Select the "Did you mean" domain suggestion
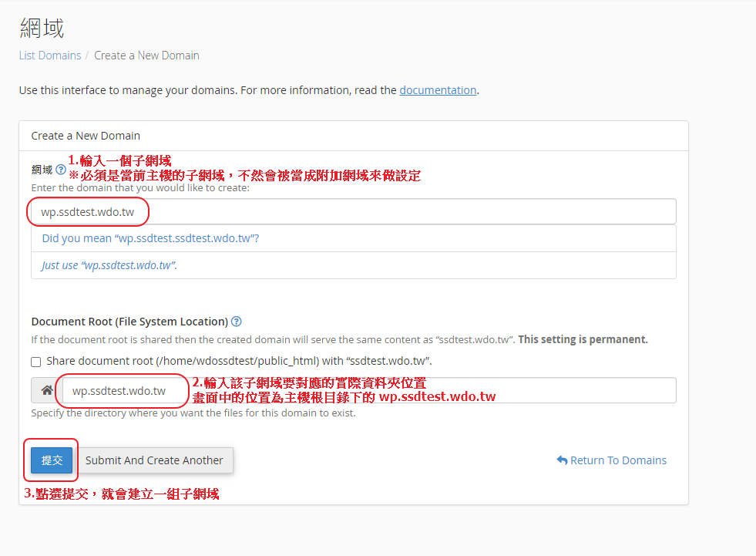The width and height of the screenshot is (756, 556). (150, 238)
